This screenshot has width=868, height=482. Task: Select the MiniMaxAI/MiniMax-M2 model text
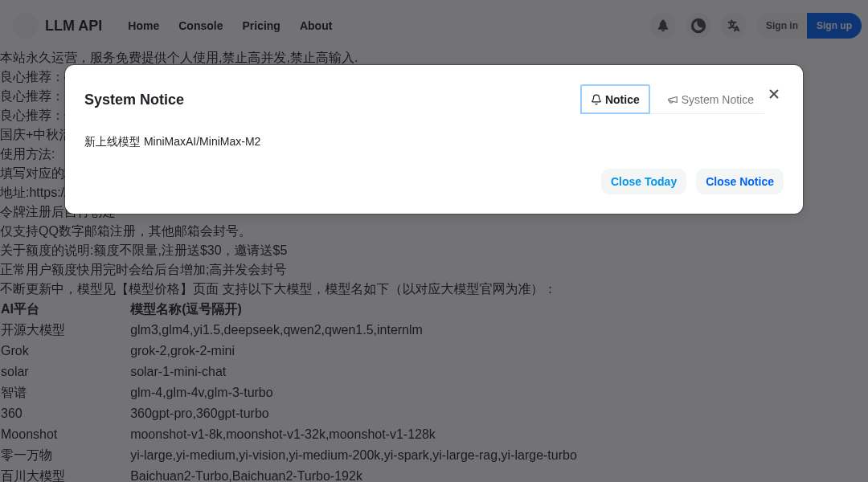point(202,141)
